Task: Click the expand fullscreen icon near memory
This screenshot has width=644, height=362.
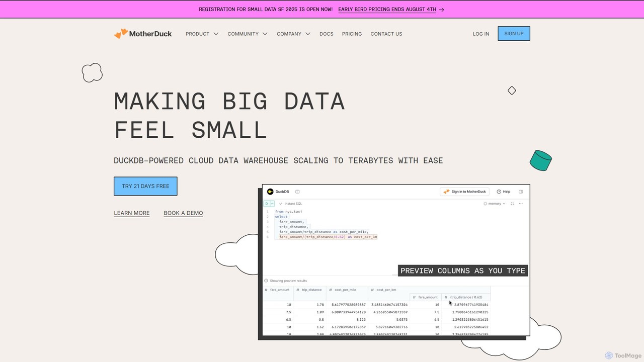Action: click(512, 204)
